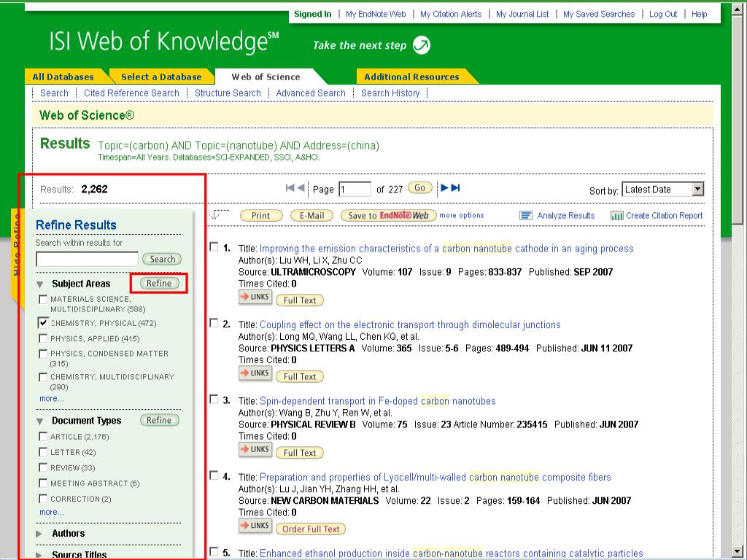Go to the first results page icon
The width and height of the screenshot is (747, 560).
[x=290, y=187]
